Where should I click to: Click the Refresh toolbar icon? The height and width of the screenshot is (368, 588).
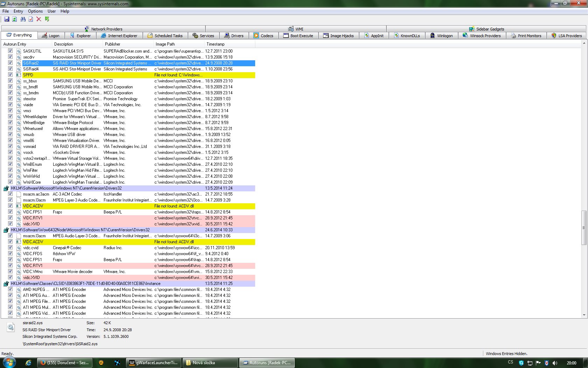coord(14,19)
